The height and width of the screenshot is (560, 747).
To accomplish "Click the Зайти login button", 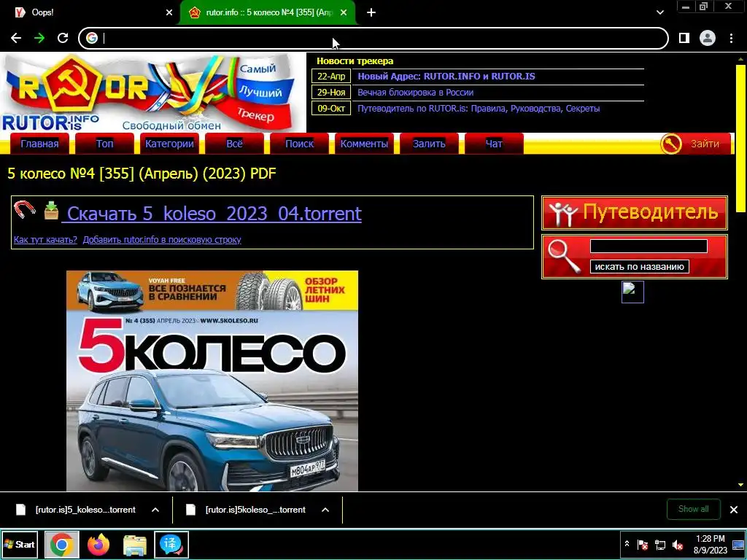I will 705,144.
